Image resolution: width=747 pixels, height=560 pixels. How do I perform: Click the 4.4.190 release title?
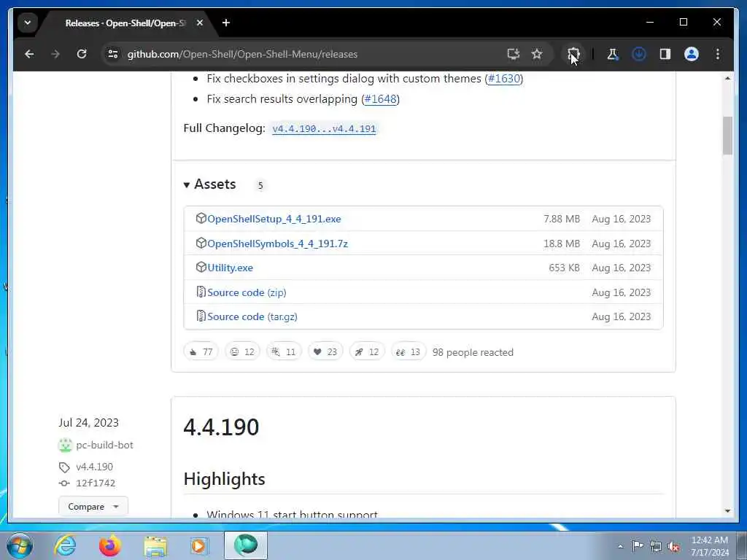[221, 427]
